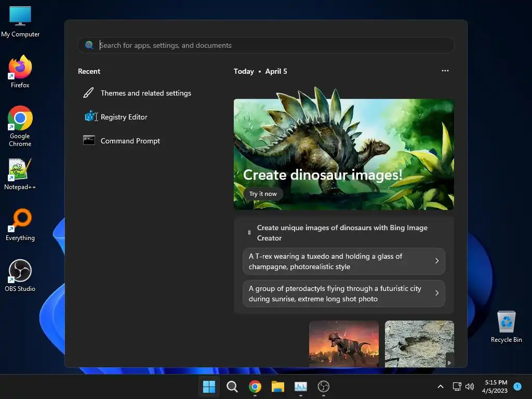Click chevron on pterodactyls suggestion
Image resolution: width=532 pixels, height=399 pixels.
437,293
